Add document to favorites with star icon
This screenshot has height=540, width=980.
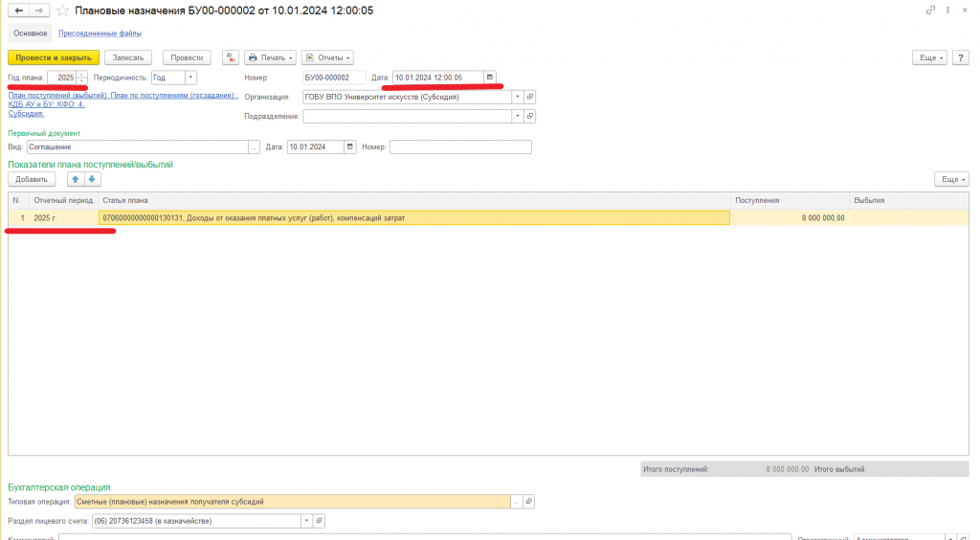point(62,11)
